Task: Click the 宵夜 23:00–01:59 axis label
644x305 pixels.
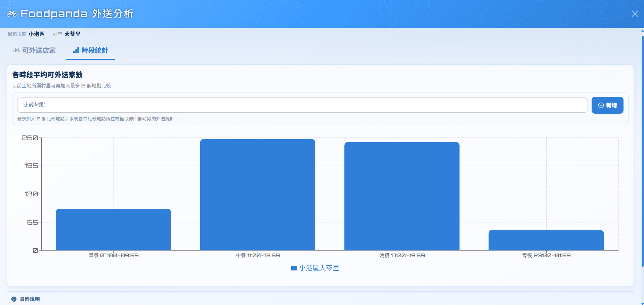Action: (546, 256)
